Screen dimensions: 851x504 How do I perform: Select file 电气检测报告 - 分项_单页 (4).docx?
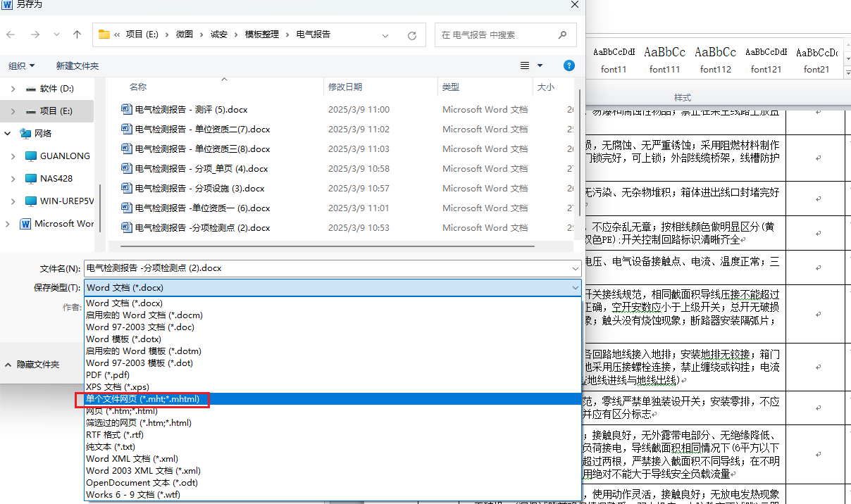(201, 169)
